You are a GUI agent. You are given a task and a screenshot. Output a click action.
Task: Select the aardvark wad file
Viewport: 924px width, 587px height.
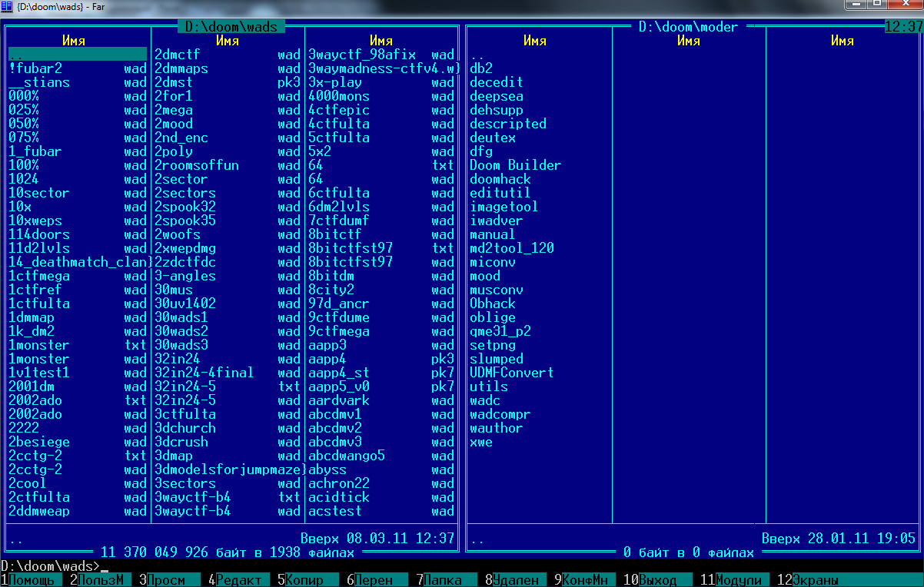coord(338,400)
